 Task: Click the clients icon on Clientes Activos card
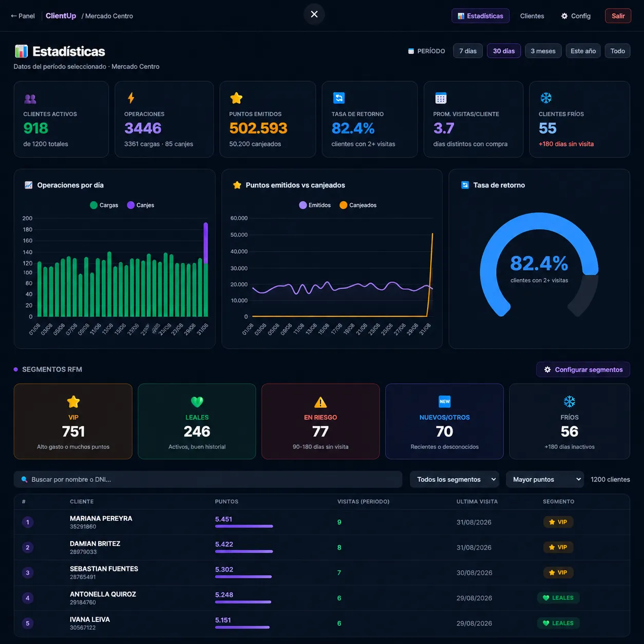[30, 99]
